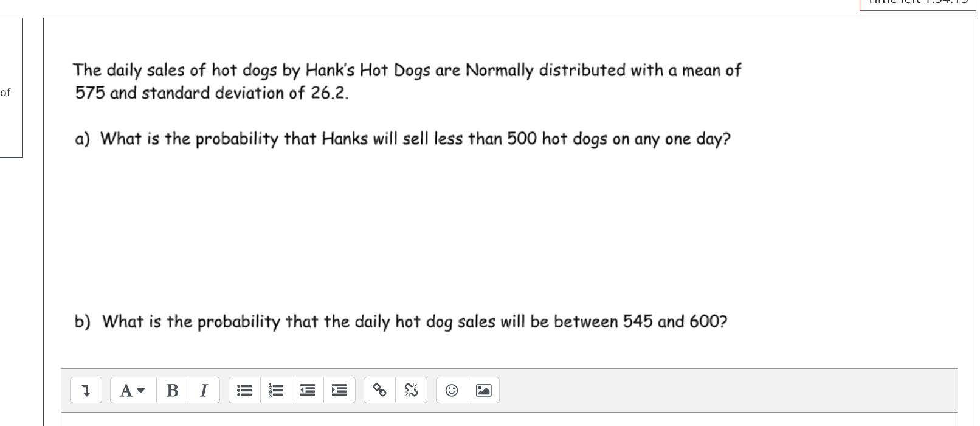The width and height of the screenshot is (980, 426).
Task: Insert a numbered list
Action: coord(276,390)
